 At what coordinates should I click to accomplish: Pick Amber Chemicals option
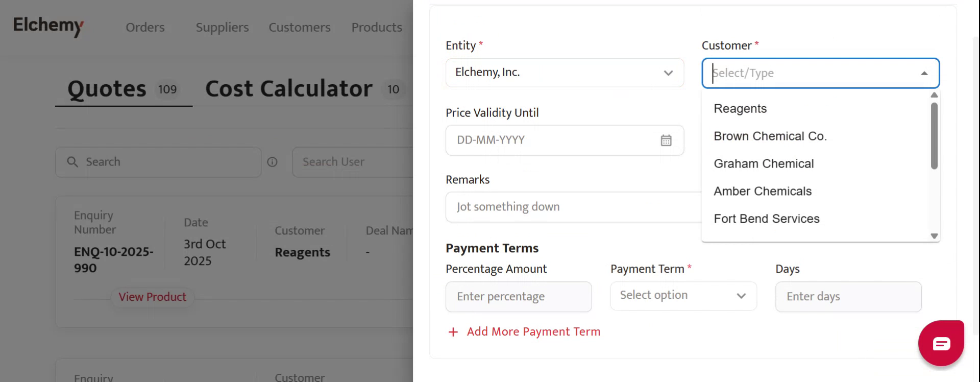[x=763, y=192]
